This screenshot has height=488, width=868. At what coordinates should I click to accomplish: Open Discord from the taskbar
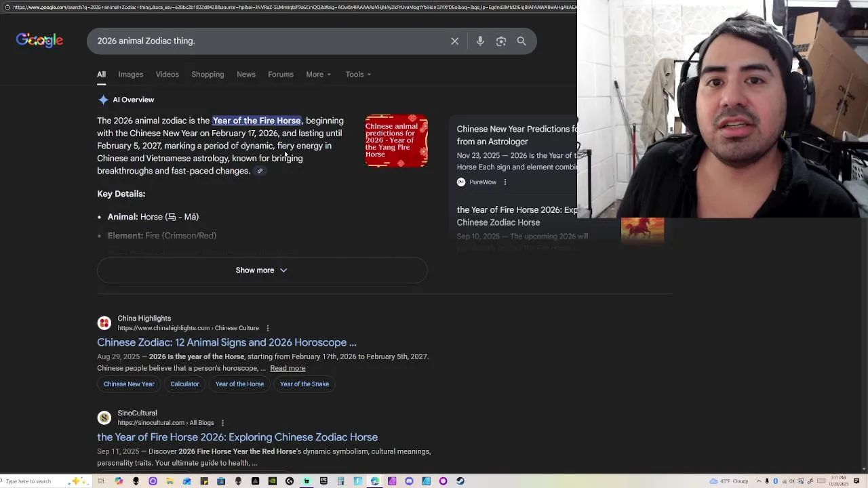click(409, 481)
